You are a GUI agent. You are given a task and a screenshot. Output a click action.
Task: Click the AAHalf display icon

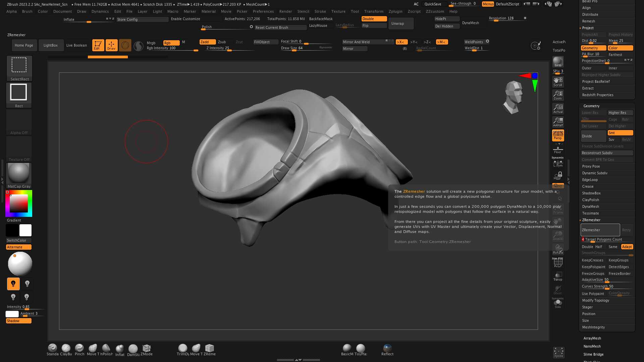558,122
